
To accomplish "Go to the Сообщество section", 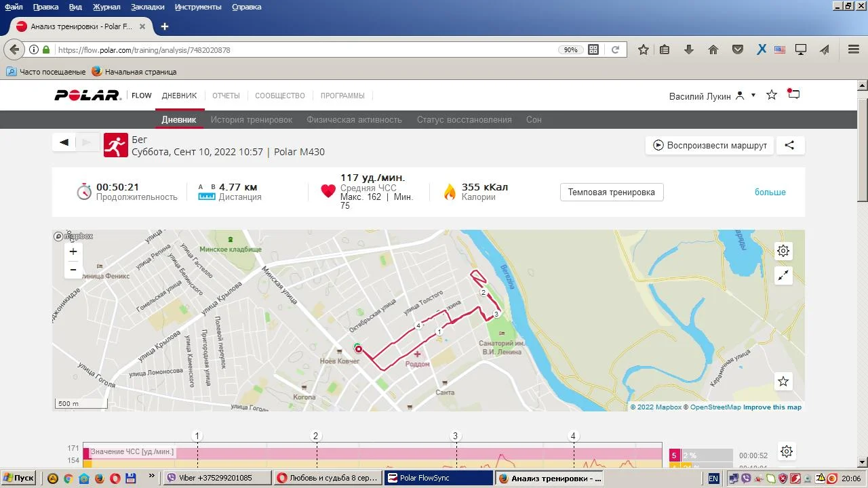I will [x=280, y=96].
